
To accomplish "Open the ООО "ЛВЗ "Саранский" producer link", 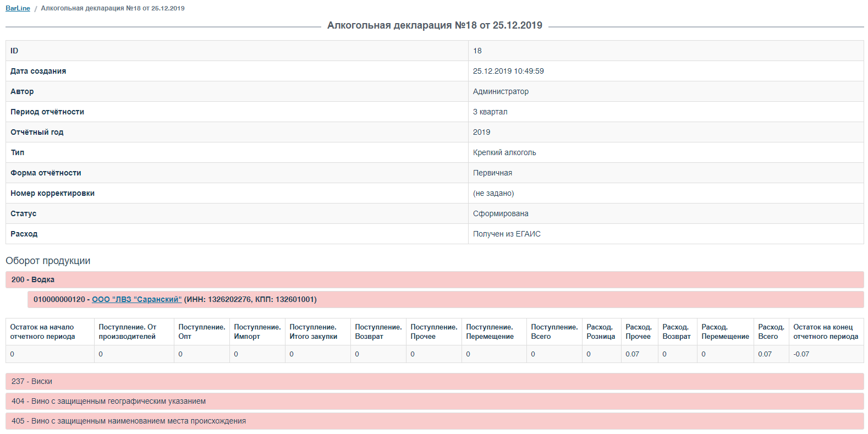I will [136, 299].
